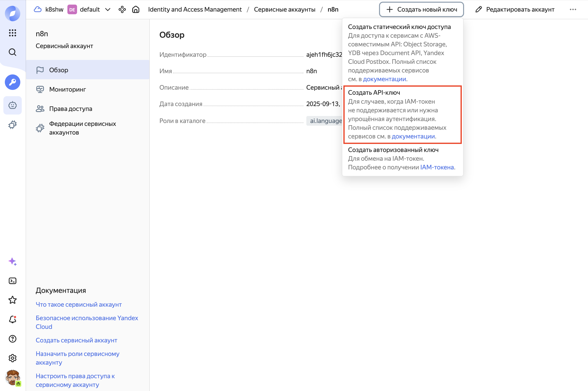
Task: Launch the Cloud Shell terminal icon
Action: coord(13,281)
